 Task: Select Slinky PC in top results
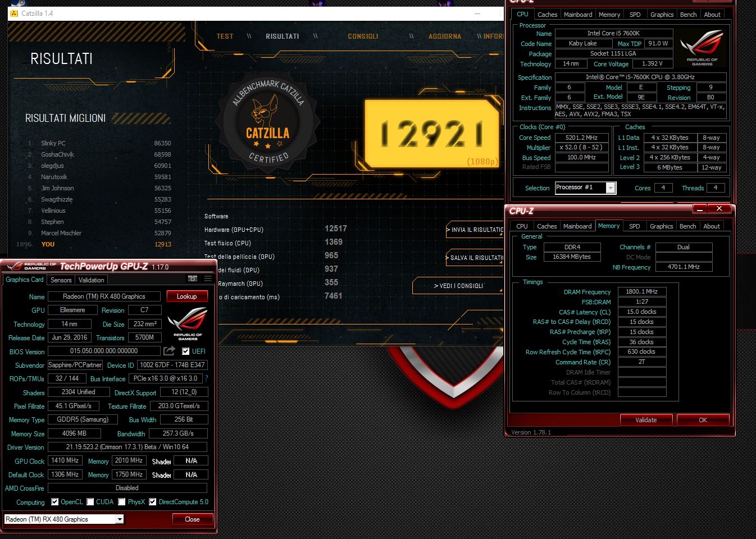100,143
